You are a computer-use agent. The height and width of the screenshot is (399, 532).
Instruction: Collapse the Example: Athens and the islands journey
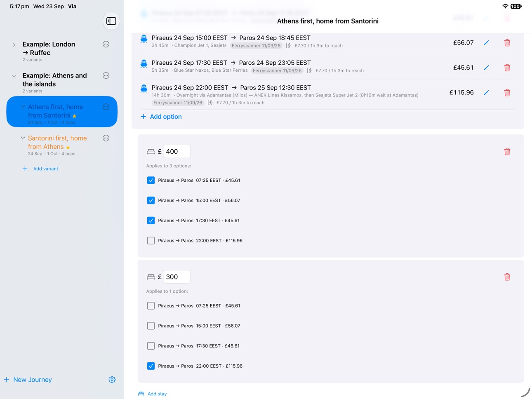click(x=14, y=76)
